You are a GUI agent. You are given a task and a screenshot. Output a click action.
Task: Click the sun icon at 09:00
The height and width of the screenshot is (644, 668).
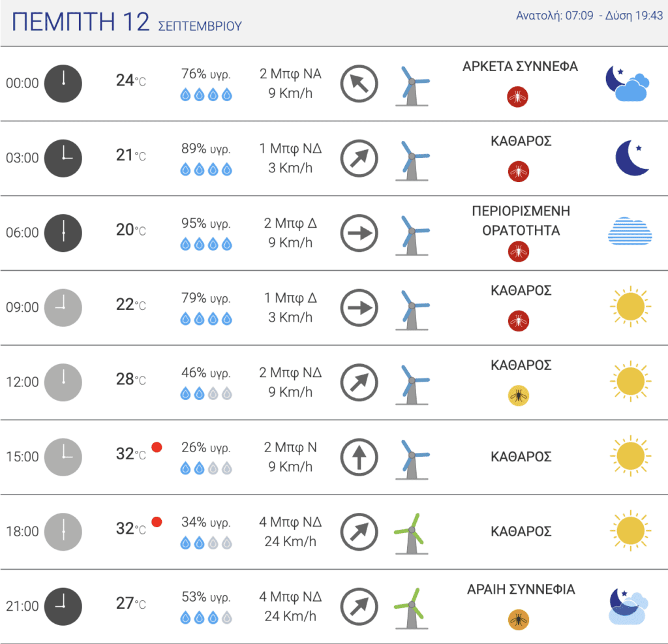(631, 307)
